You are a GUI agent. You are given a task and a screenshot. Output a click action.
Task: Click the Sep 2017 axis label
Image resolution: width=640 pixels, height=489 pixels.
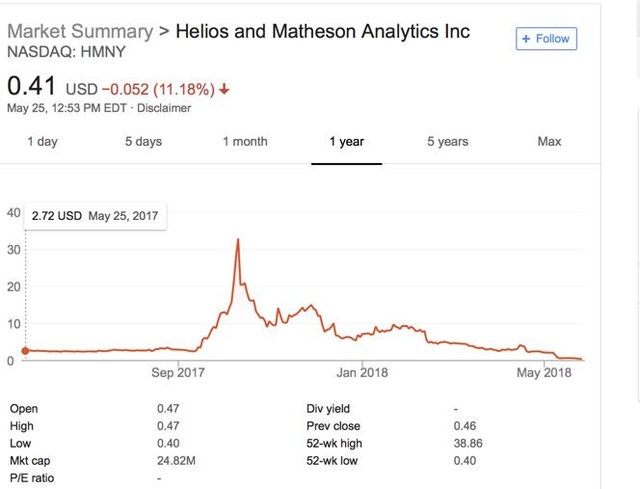(177, 373)
